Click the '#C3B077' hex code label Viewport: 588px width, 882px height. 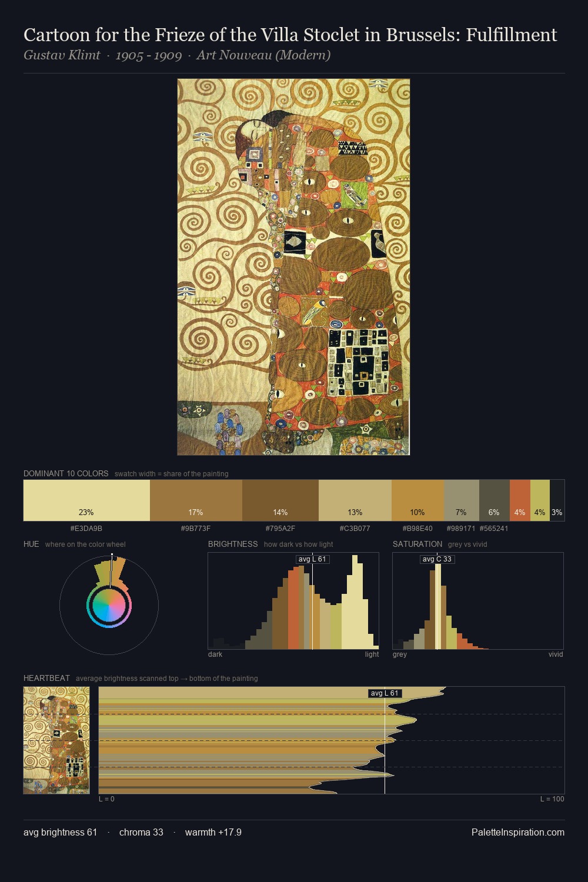coord(355,529)
